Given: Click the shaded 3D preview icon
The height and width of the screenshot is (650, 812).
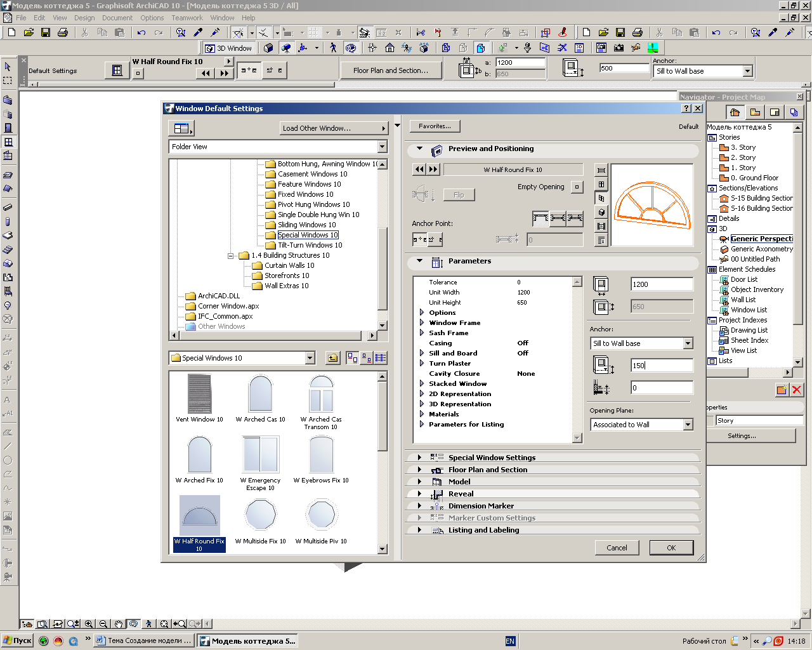Looking at the screenshot, I should [601, 212].
